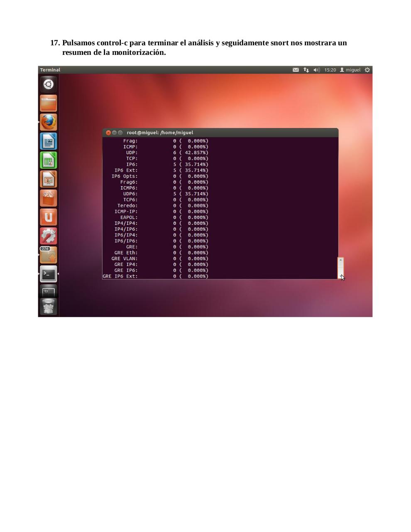This screenshot has width=411, height=532.
Task: Open LibreOffice Calc spreadsheet icon
Action: point(48,160)
